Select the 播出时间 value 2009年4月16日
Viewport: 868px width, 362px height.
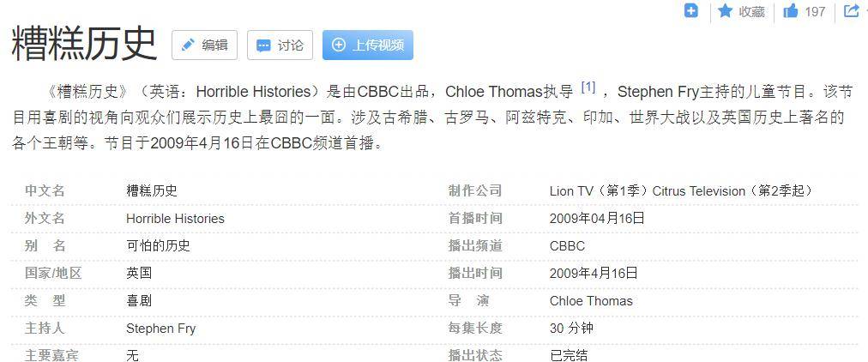click(x=594, y=273)
